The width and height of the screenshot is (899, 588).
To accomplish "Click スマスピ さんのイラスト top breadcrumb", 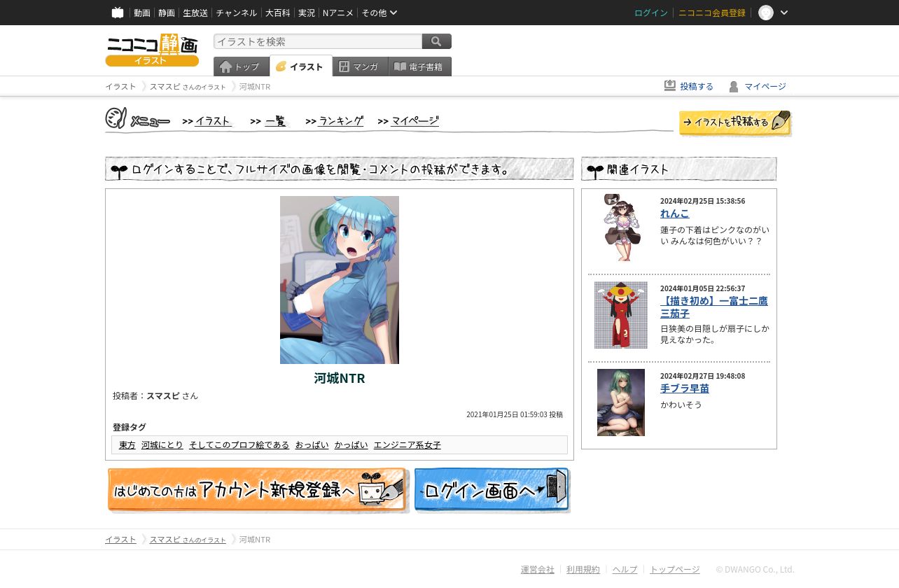I will point(188,86).
